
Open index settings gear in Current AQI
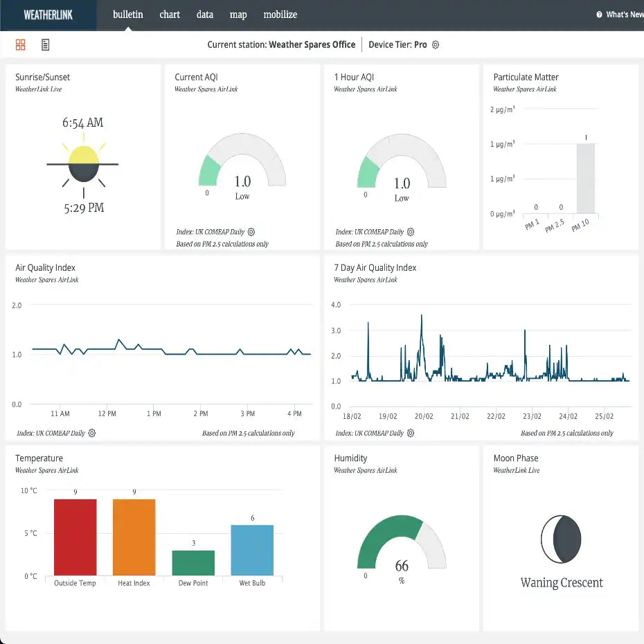251,232
